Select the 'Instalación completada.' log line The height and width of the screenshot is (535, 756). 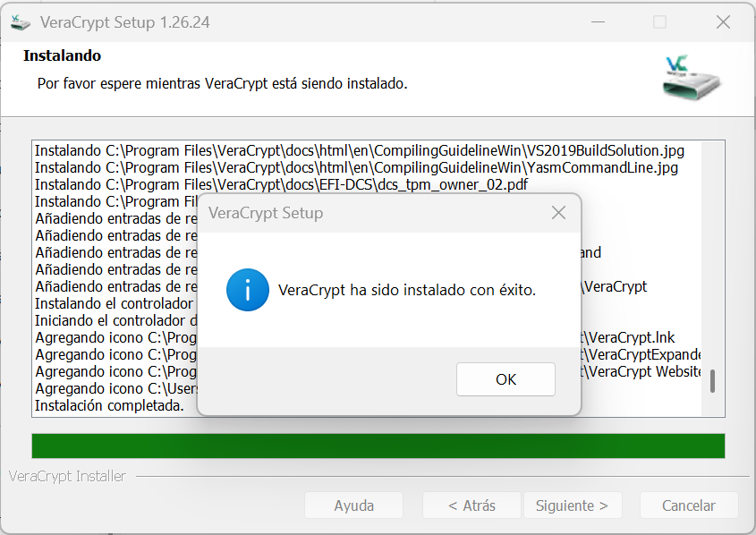tap(109, 405)
